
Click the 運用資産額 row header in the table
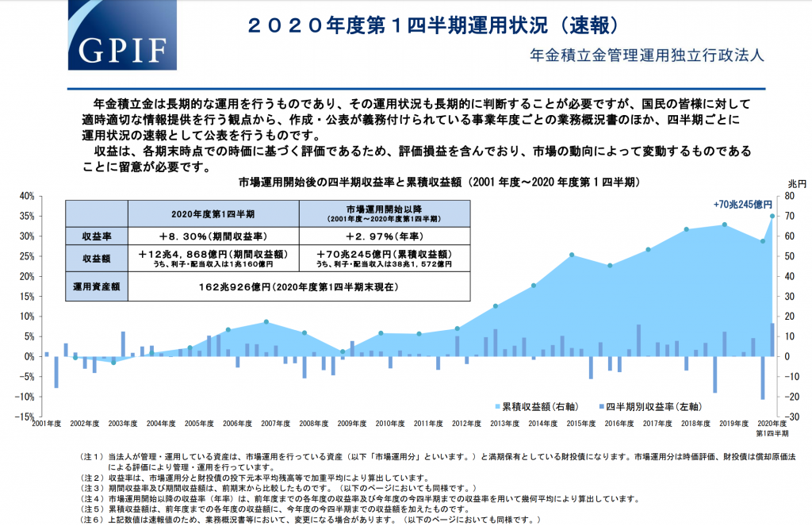pos(96,286)
